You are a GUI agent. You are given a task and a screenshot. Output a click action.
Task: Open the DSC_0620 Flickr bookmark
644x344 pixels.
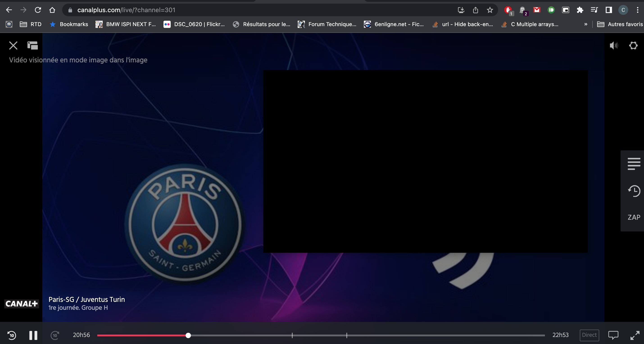click(x=194, y=24)
